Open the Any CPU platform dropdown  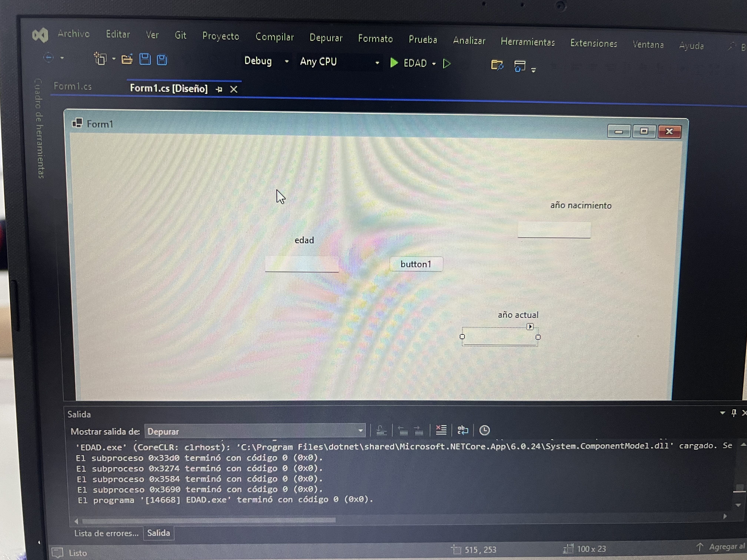[377, 63]
